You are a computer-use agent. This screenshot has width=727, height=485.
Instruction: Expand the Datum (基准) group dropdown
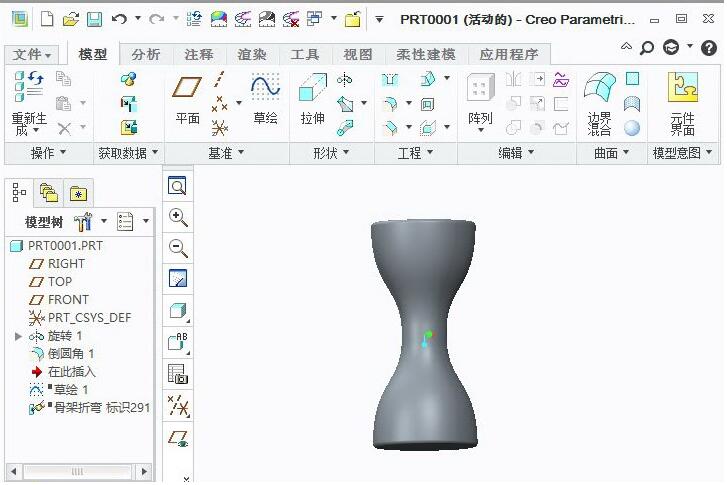coord(226,153)
